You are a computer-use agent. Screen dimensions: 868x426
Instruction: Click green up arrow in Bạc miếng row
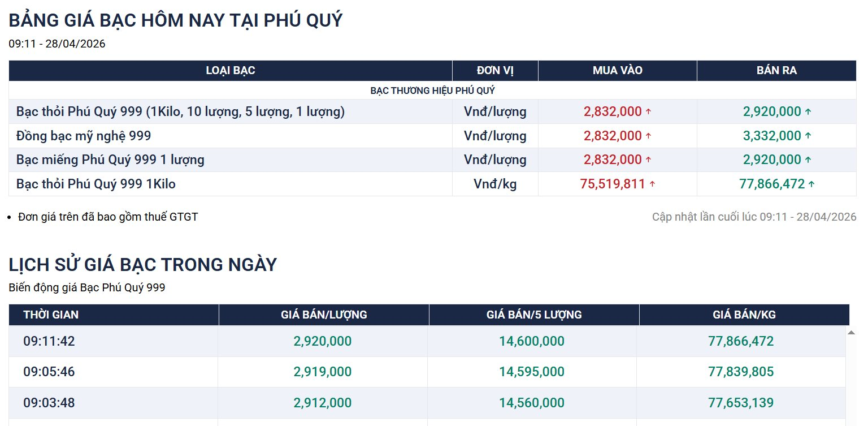(808, 160)
